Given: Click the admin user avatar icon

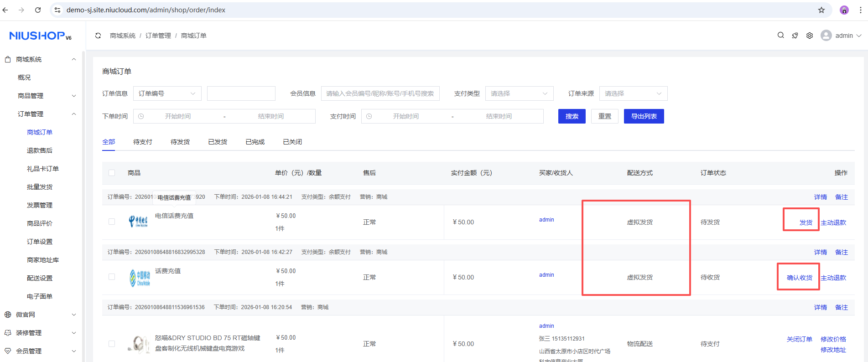Looking at the screenshot, I should pos(826,36).
